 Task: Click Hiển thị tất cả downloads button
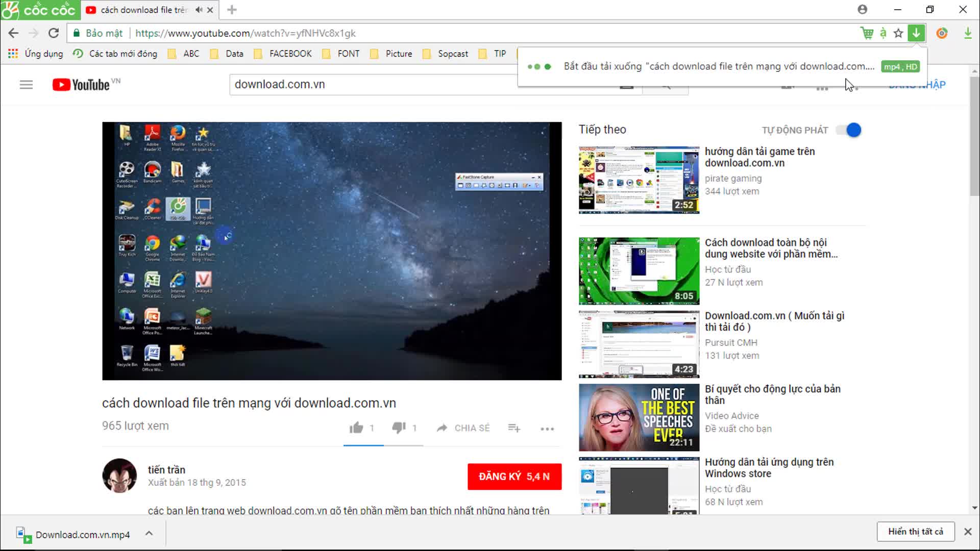pos(916,532)
